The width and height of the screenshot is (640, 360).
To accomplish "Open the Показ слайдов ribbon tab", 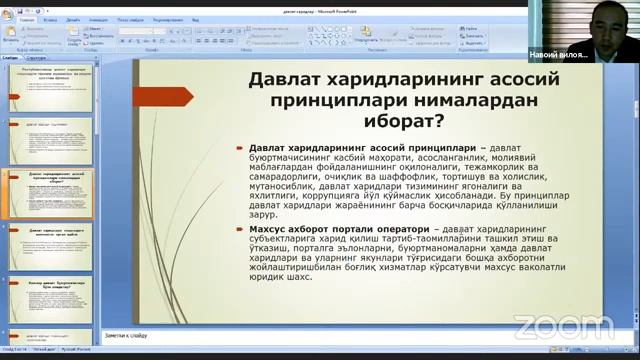I will 130,20.
